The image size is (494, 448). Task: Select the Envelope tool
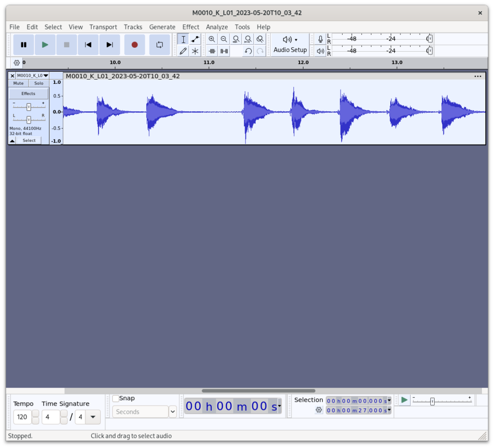[195, 40]
